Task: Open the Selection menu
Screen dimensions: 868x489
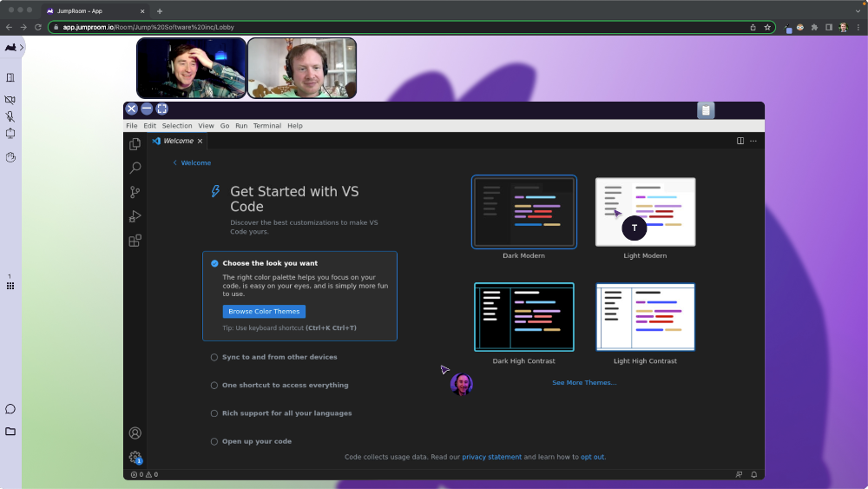Action: pos(177,126)
